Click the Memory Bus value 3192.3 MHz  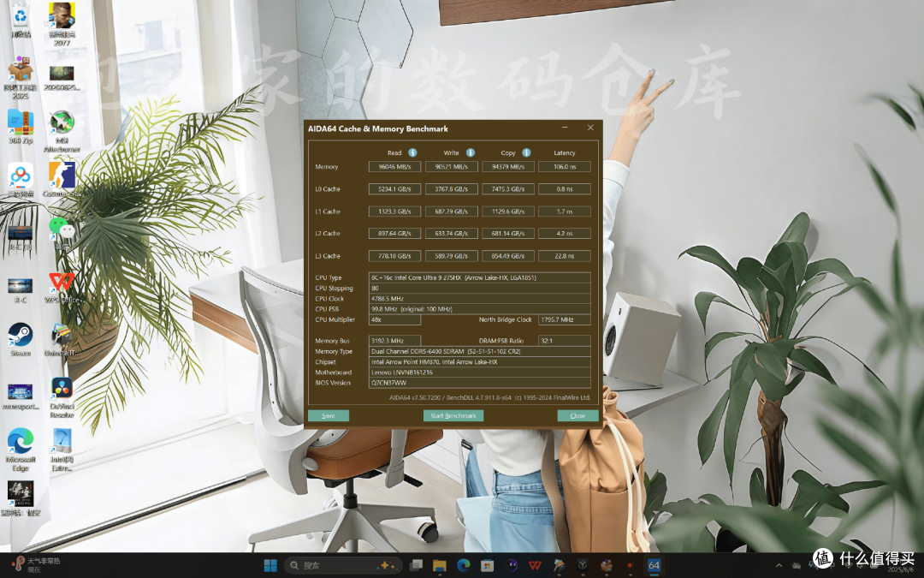394,341
